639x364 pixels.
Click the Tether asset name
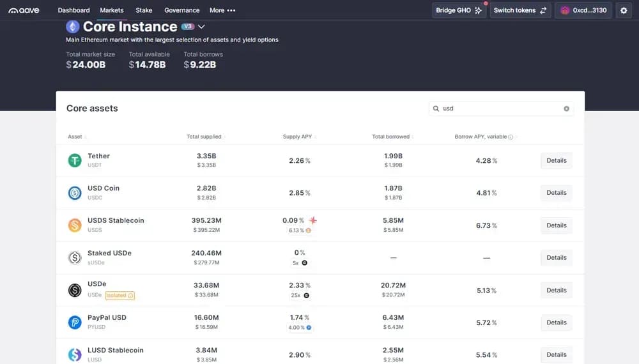(x=98, y=156)
